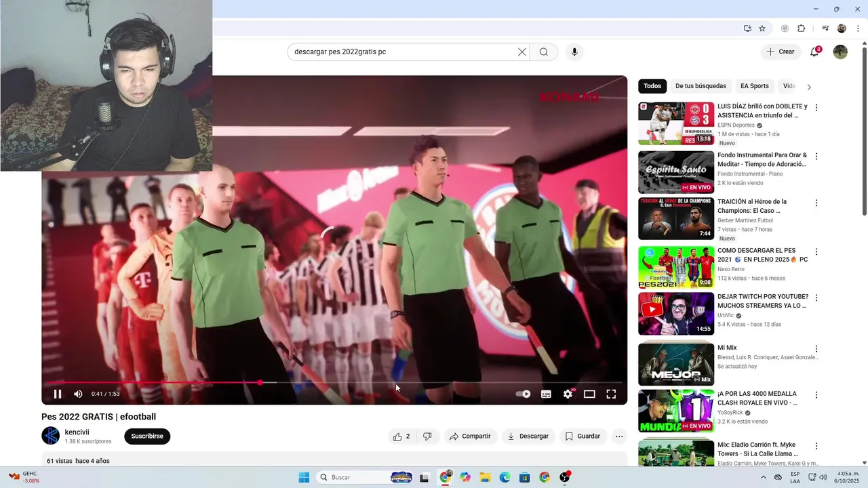Open the Chrome profile avatar
This screenshot has width=868, height=488.
842,28
